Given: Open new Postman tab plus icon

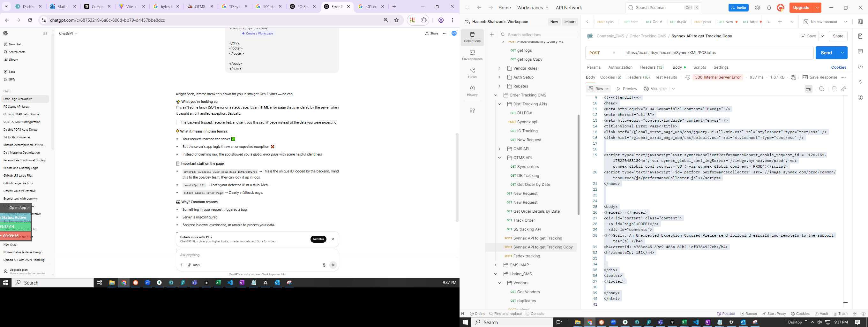Looking at the screenshot, I should tap(780, 22).
